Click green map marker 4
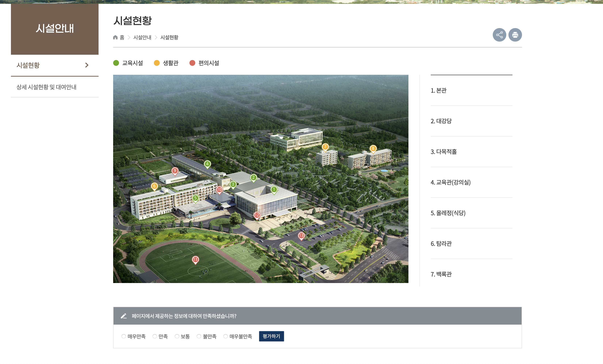603x364 pixels. pos(207,164)
